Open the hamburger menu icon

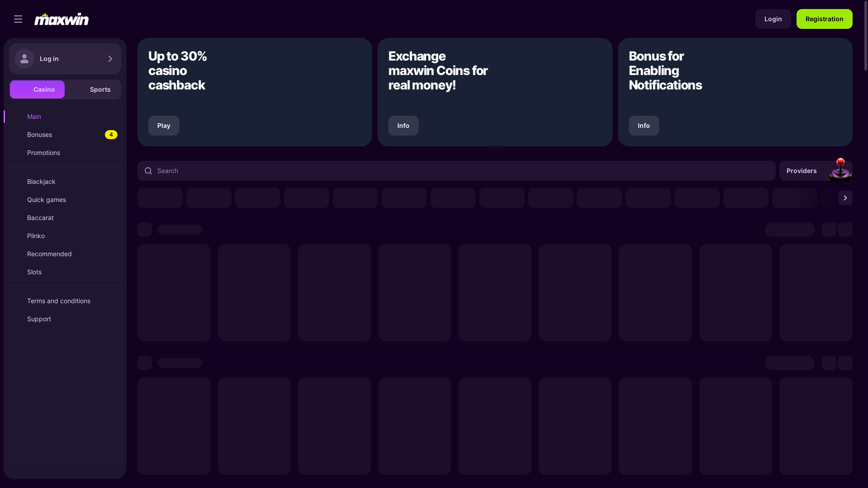18,19
